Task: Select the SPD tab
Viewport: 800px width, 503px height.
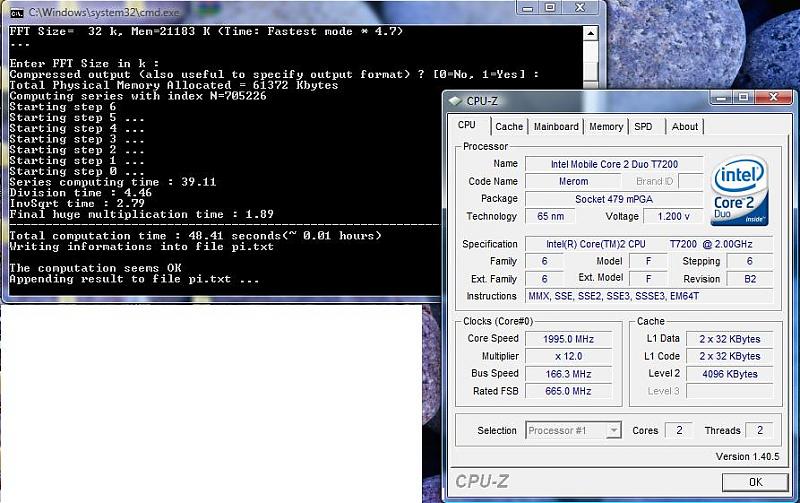Action: coord(643,127)
